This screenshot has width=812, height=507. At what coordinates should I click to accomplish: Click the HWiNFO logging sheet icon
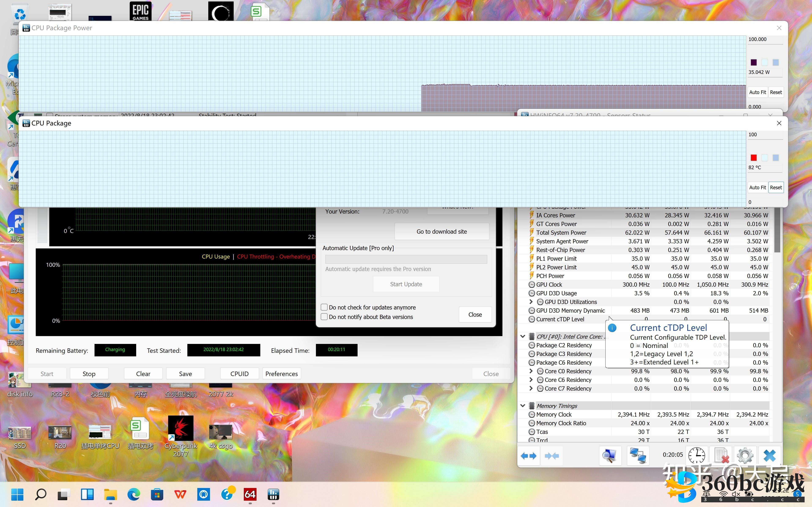coord(721,456)
